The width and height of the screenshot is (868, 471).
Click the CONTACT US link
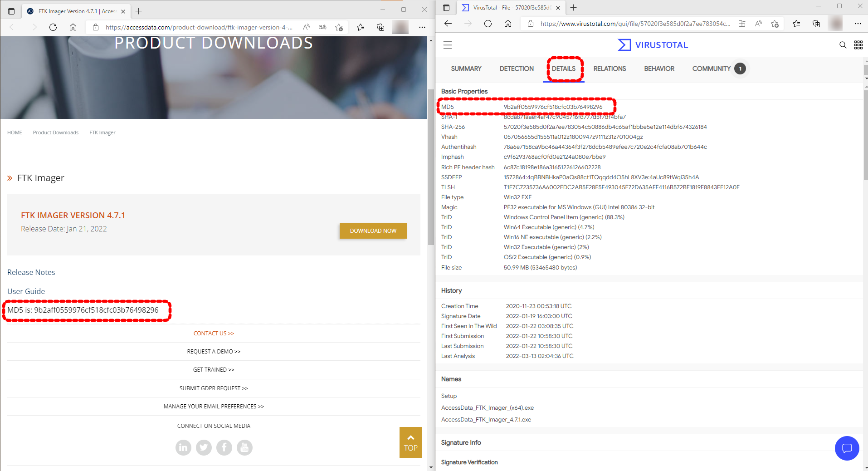click(214, 334)
